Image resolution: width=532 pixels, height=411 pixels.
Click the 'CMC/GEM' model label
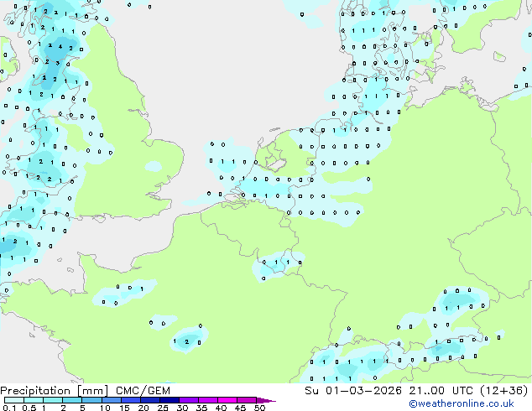(x=143, y=391)
